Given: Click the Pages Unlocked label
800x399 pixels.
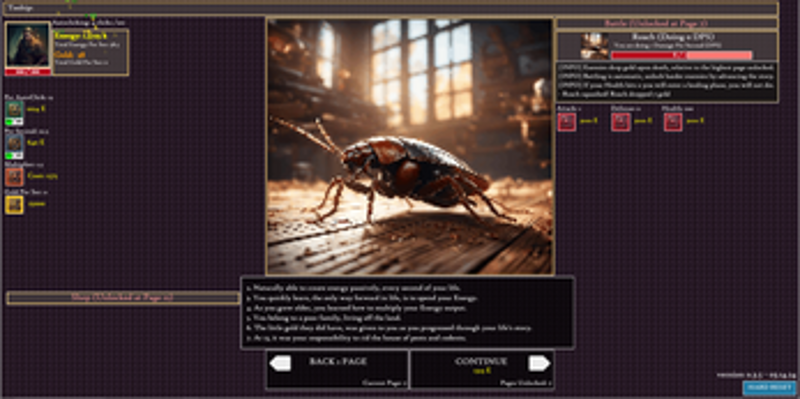Looking at the screenshot, I should [526, 382].
